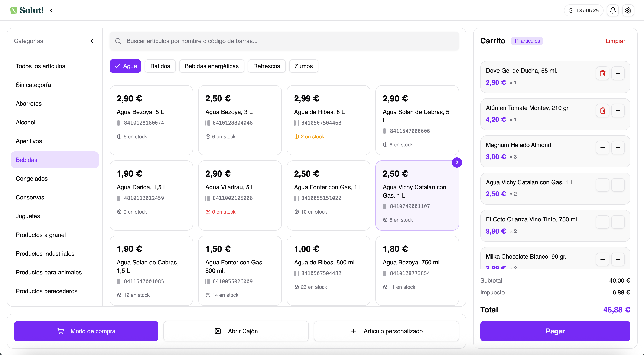Add Agua Solan de Cabras, 1,5 L
644x355 pixels.
point(151,271)
